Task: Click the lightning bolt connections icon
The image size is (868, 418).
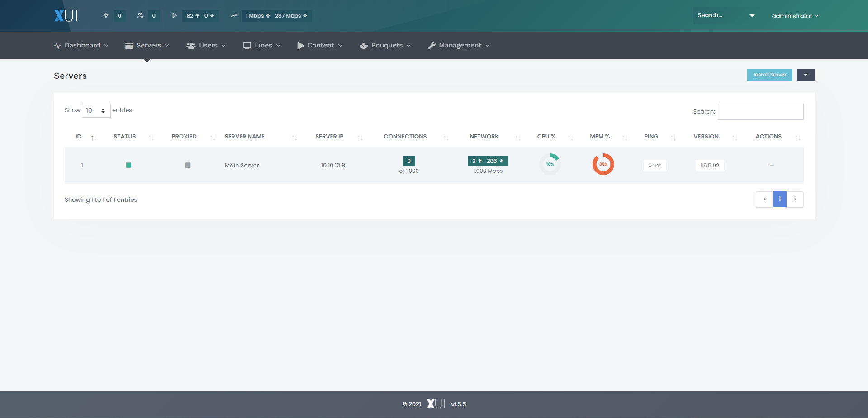Action: coord(106,15)
